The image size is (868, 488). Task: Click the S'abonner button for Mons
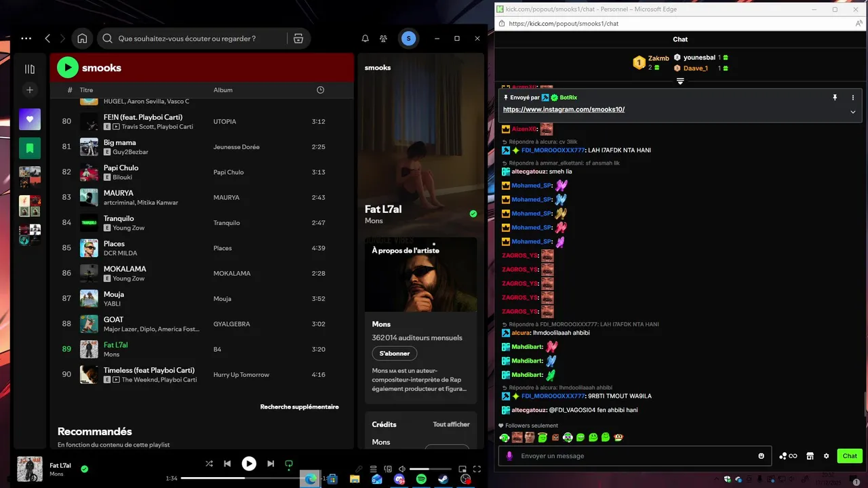[x=395, y=353]
